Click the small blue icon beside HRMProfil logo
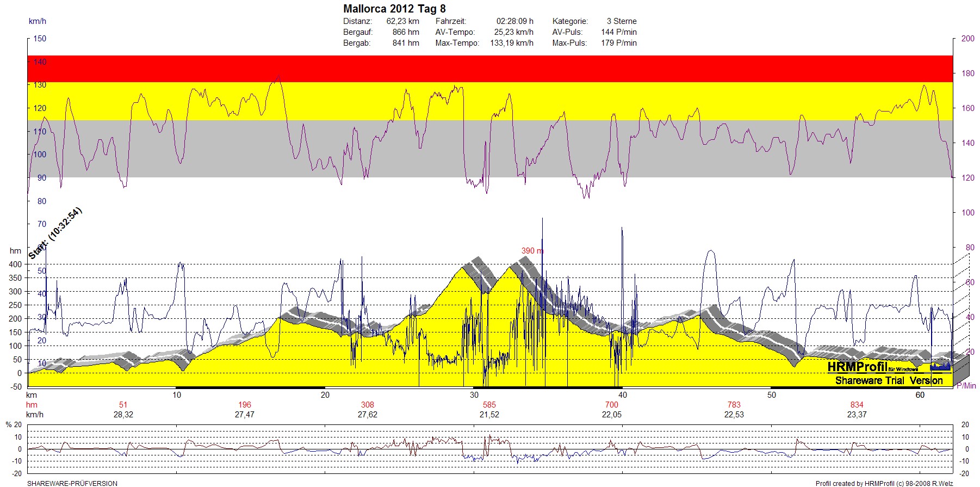Image resolution: width=980 pixels, height=487 pixels. [x=940, y=367]
